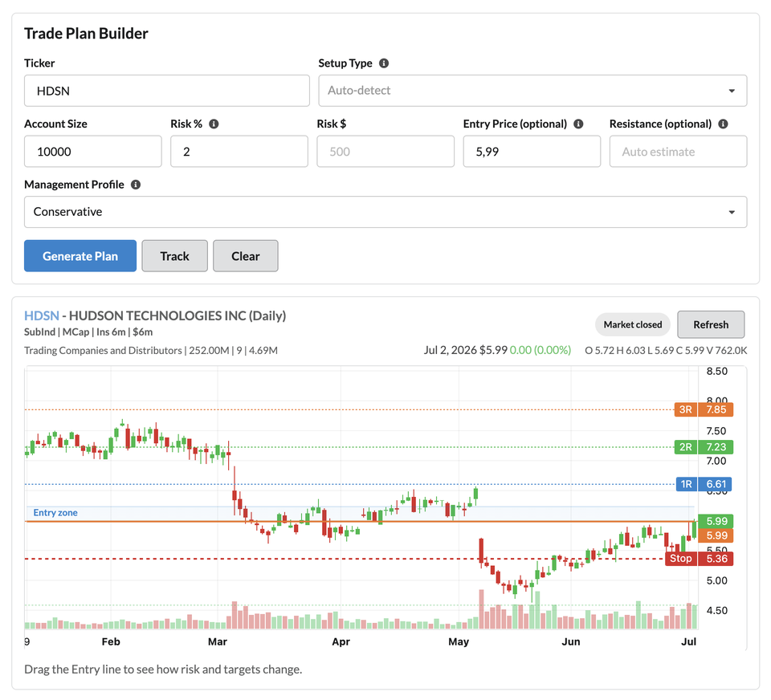Screen dimensions: 771x700
Task: Click the Clear button
Action: (246, 255)
